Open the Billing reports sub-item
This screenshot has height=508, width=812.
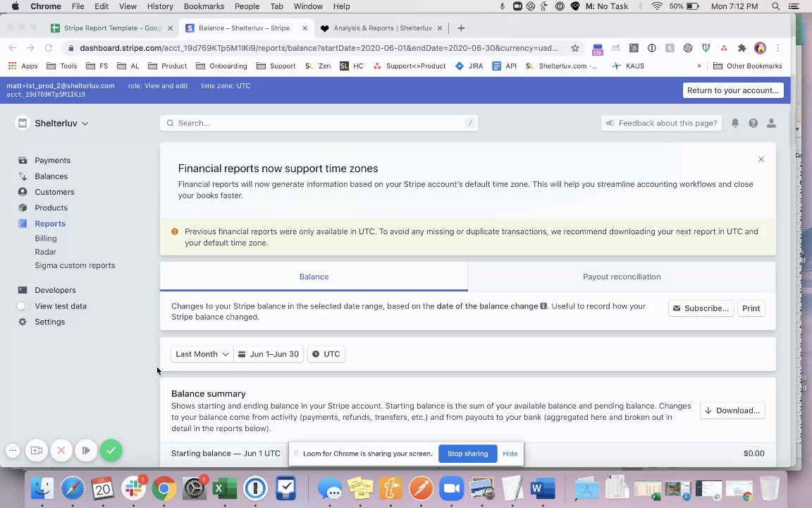point(46,238)
